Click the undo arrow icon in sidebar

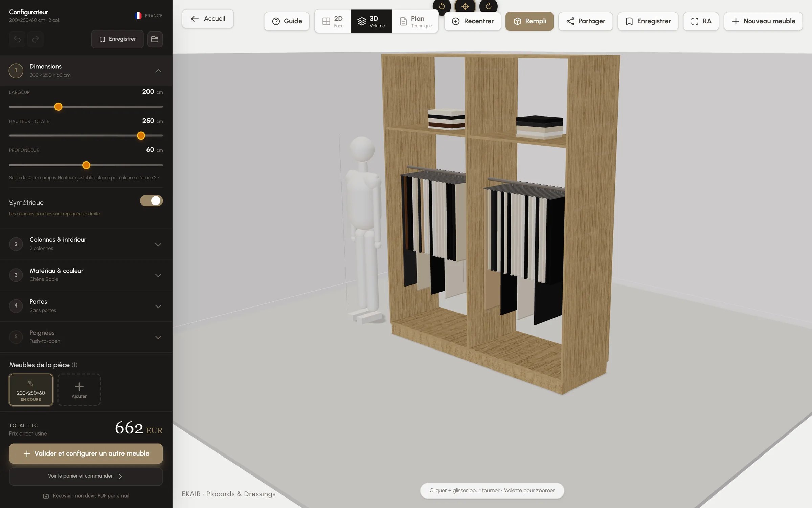17,39
